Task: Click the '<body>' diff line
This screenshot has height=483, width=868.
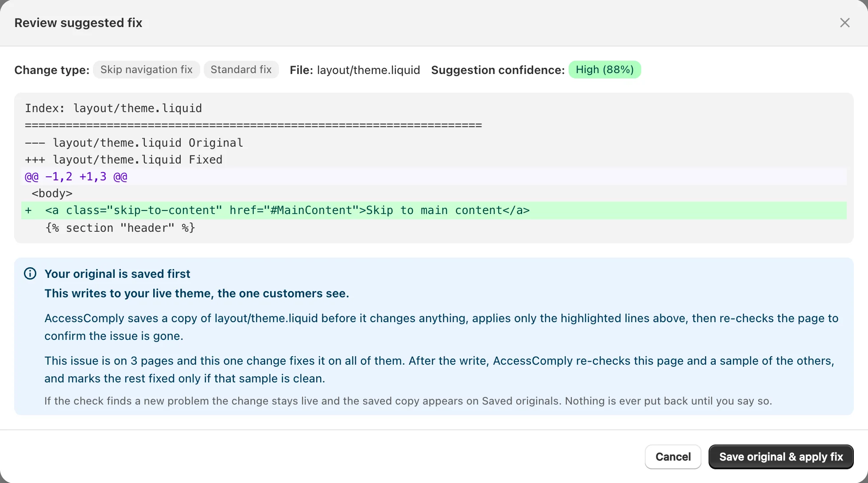Action: (52, 193)
